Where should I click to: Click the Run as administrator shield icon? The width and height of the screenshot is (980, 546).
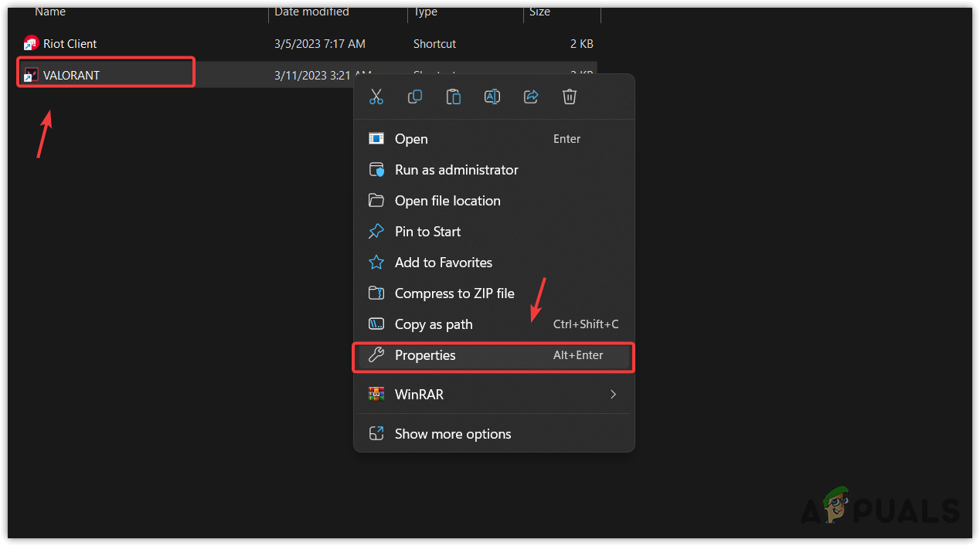(376, 170)
